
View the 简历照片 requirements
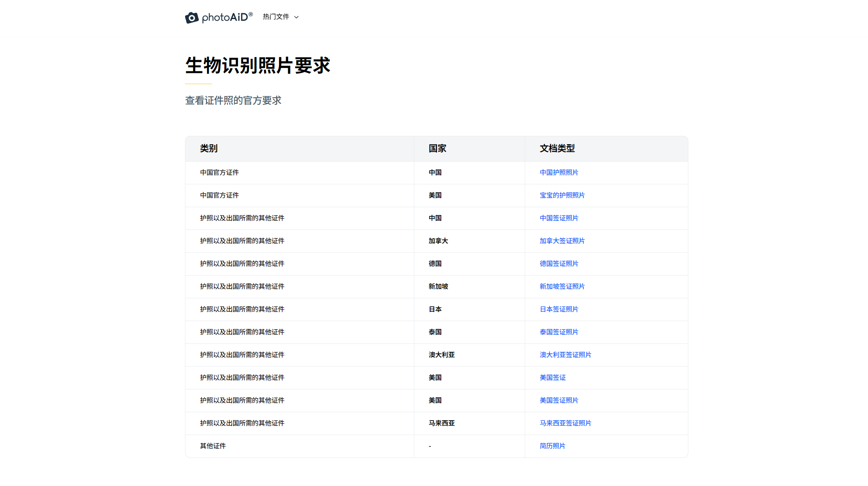[552, 446]
